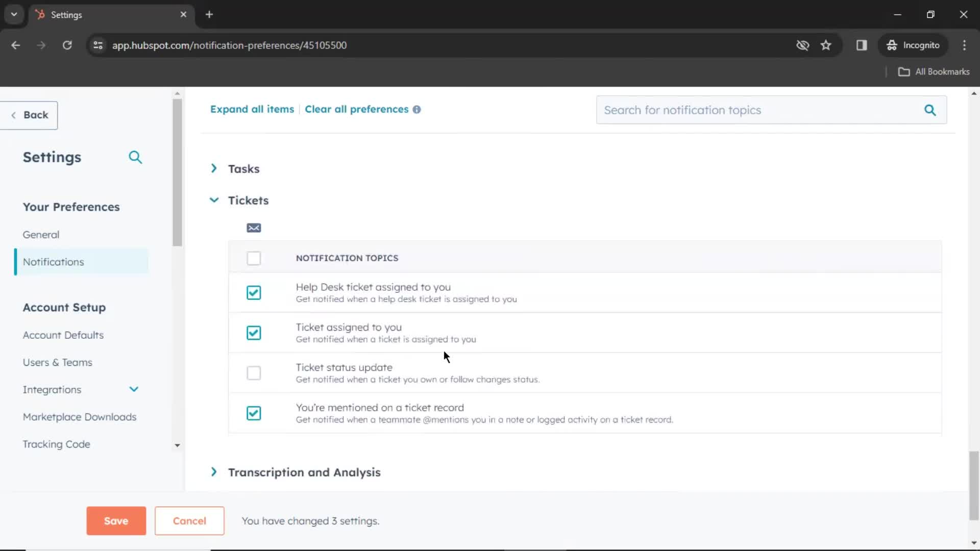Select the General preferences menu item
Screen dimensions: 980x551
[41, 234]
